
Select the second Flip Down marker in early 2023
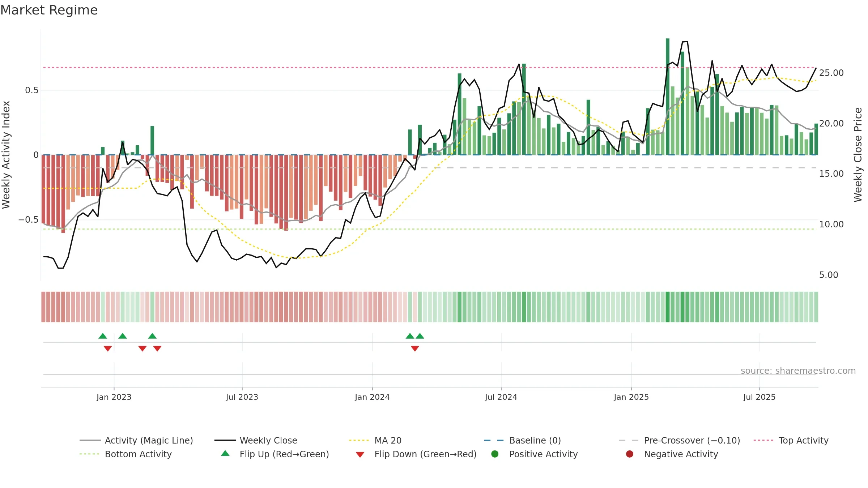click(142, 348)
